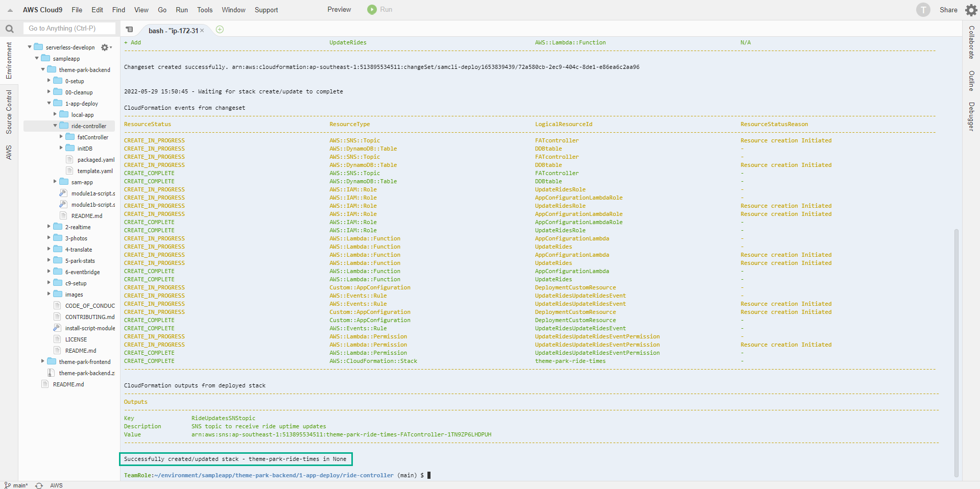This screenshot has height=489, width=980.
Task: Expand the 00-cleanup folder
Action: (x=49, y=92)
